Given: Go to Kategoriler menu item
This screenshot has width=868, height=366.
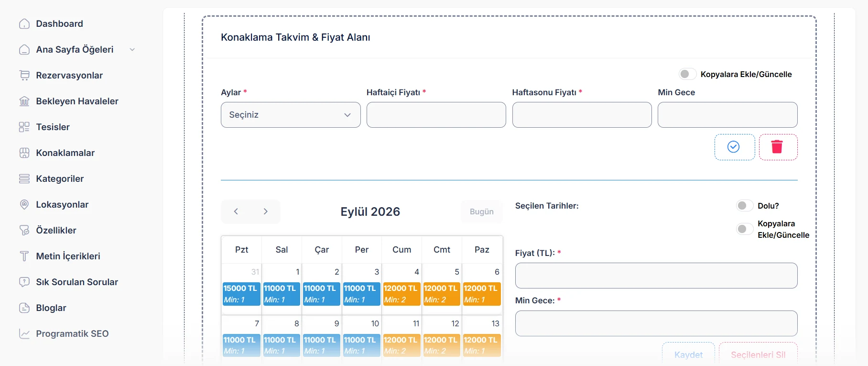Looking at the screenshot, I should coord(60,179).
